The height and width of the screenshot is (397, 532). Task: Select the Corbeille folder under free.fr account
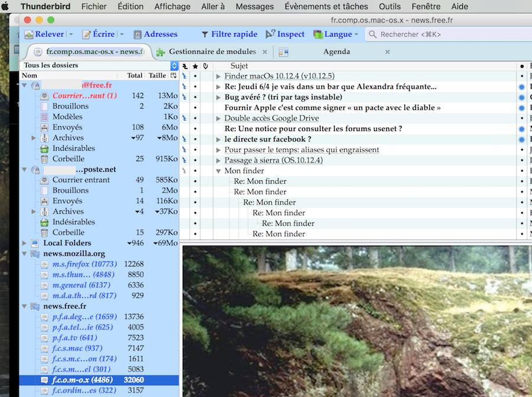[68, 159]
